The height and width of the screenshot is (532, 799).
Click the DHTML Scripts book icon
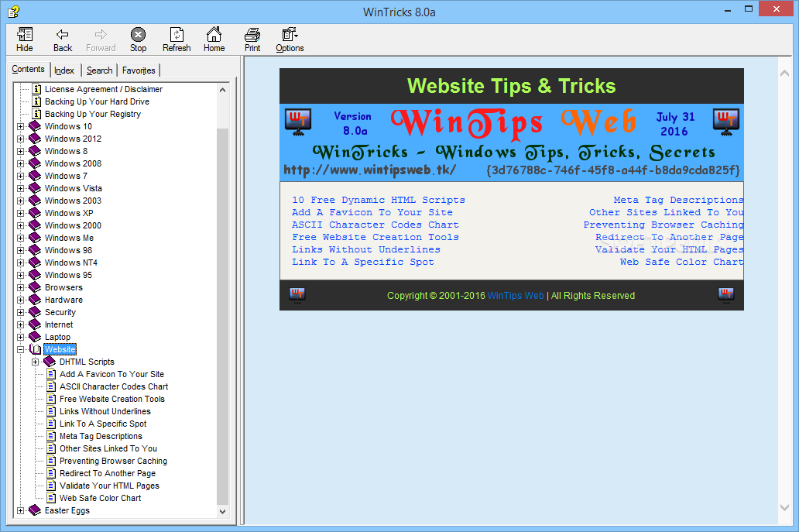pos(50,362)
